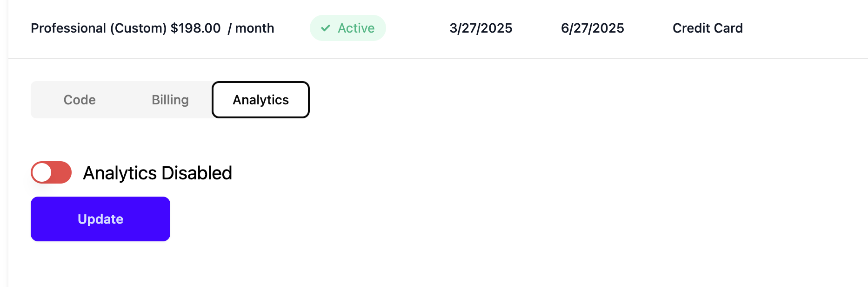Click the Update button
This screenshot has width=868, height=287.
tap(100, 219)
